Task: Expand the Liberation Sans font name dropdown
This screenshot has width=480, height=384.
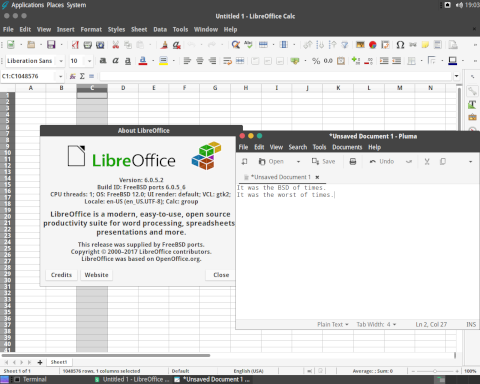Action: [x=61, y=61]
